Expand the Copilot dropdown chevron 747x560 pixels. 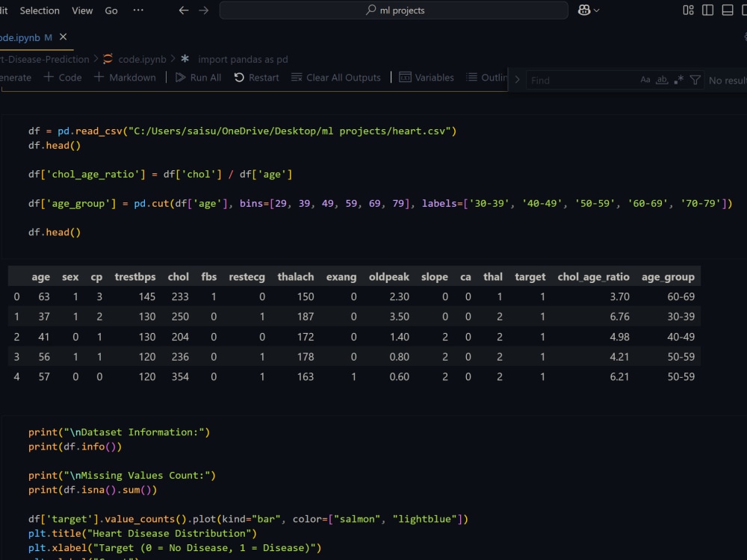coord(596,10)
